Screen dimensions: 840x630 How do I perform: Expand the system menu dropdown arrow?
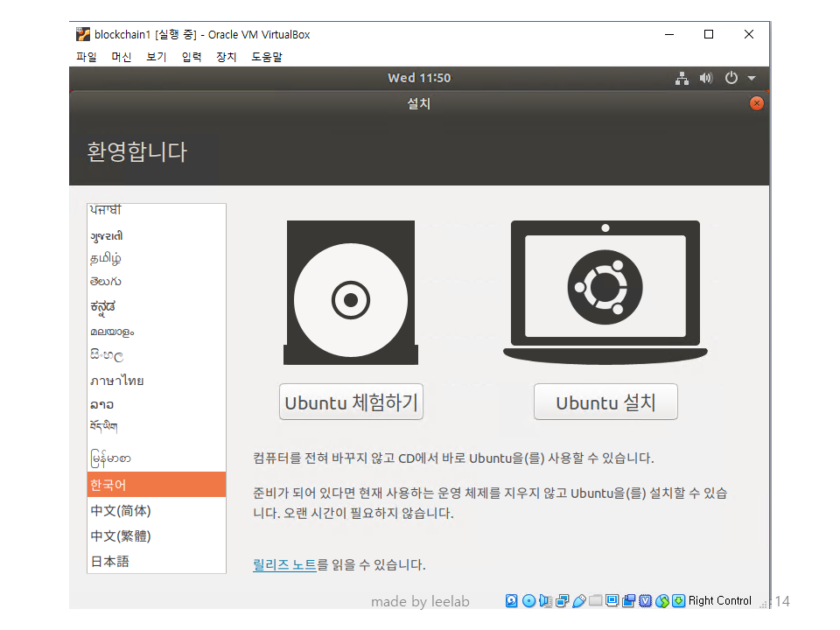click(752, 78)
